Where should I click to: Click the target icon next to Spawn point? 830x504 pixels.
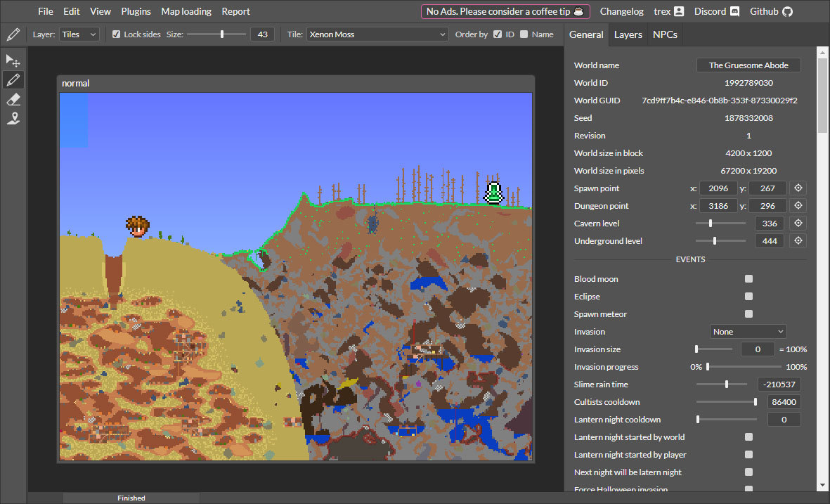click(798, 188)
